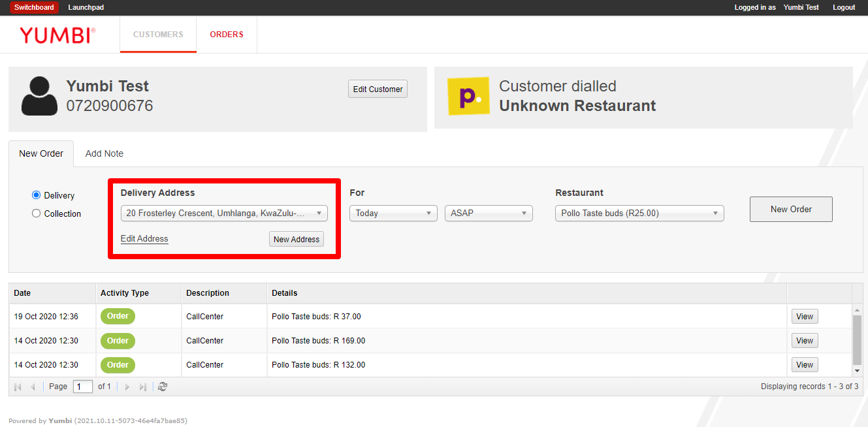
Task: Open the ORDERS navigation tab
Action: click(227, 35)
